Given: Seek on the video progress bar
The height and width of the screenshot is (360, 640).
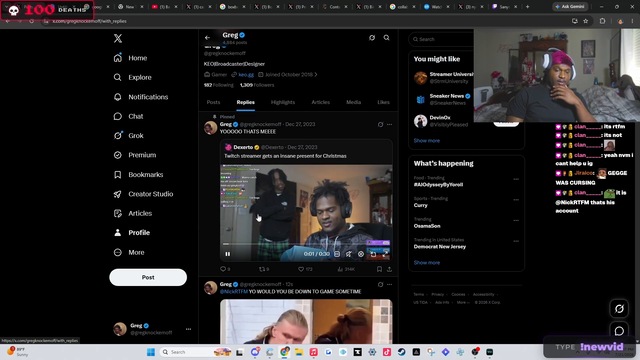Looking at the screenshot, I should (306, 244).
